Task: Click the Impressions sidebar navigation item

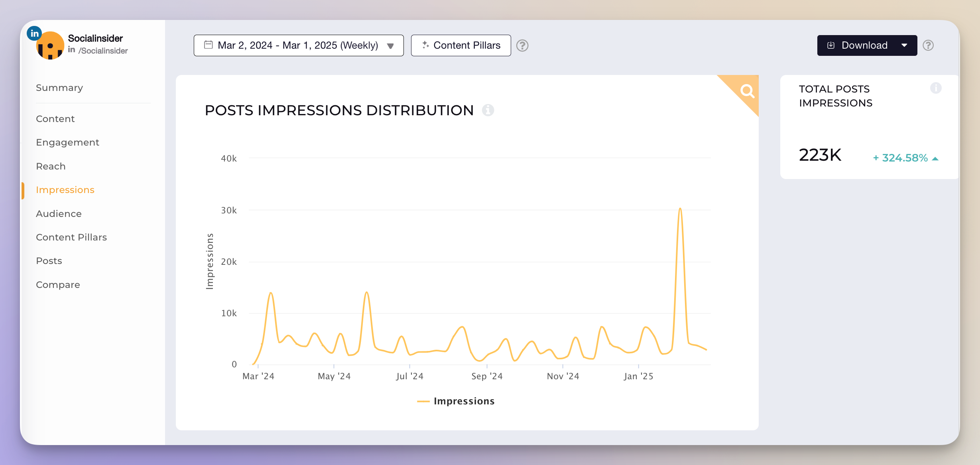Action: point(65,189)
